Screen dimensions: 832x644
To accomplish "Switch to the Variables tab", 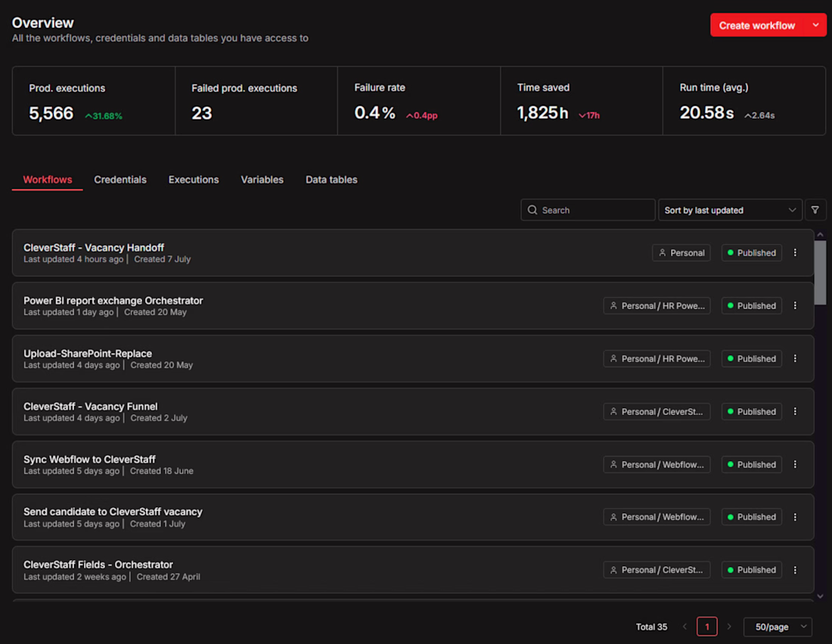I will pyautogui.click(x=262, y=180).
